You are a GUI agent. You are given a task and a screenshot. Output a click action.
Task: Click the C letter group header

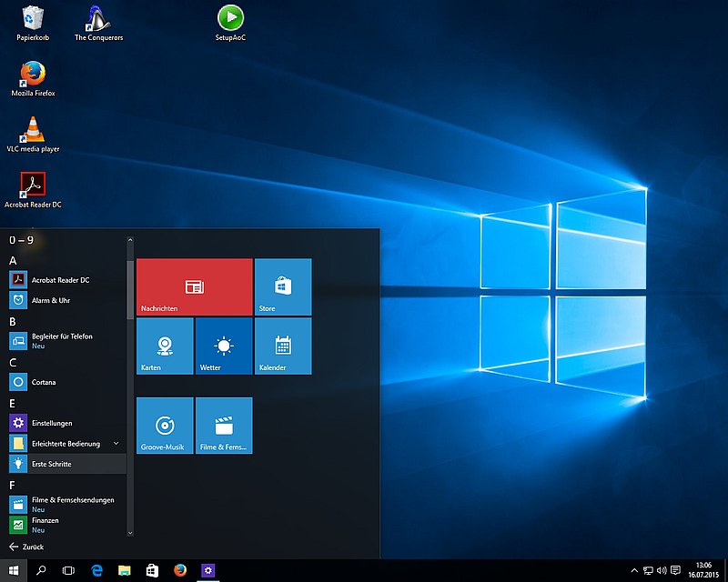[13, 363]
